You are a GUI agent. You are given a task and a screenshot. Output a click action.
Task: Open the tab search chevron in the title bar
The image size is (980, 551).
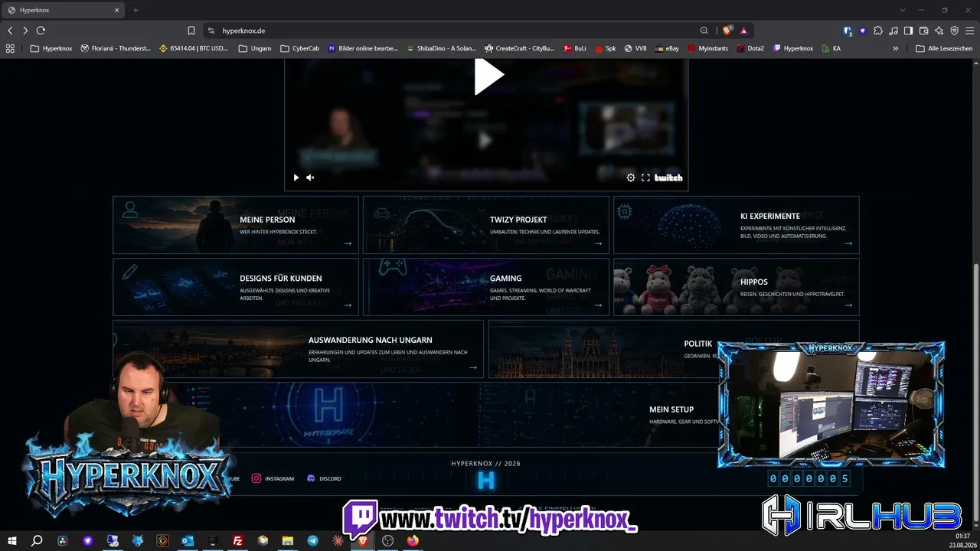903,10
